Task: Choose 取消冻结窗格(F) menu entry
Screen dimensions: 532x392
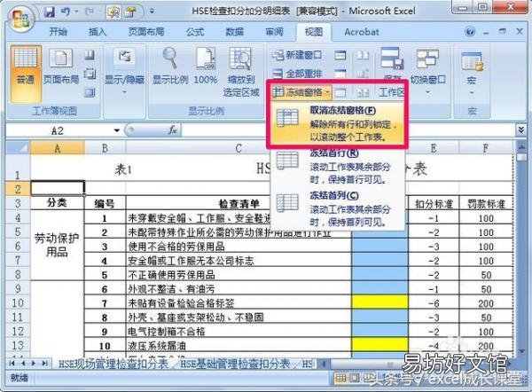Action: click(338, 123)
